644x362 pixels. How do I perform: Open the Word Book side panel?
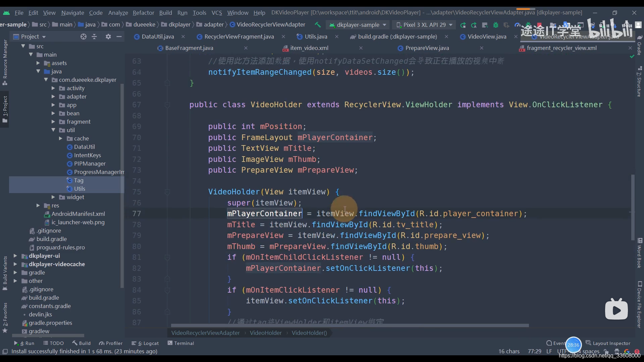pos(640,253)
